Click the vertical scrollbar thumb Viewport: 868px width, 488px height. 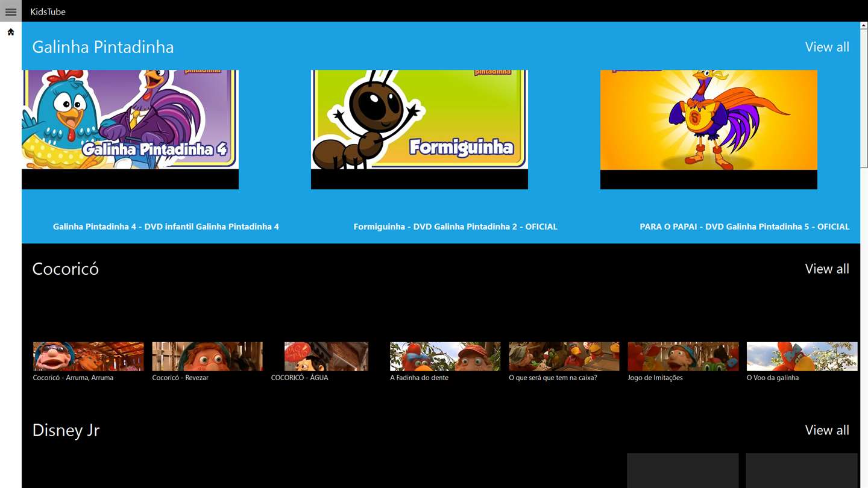click(x=864, y=98)
